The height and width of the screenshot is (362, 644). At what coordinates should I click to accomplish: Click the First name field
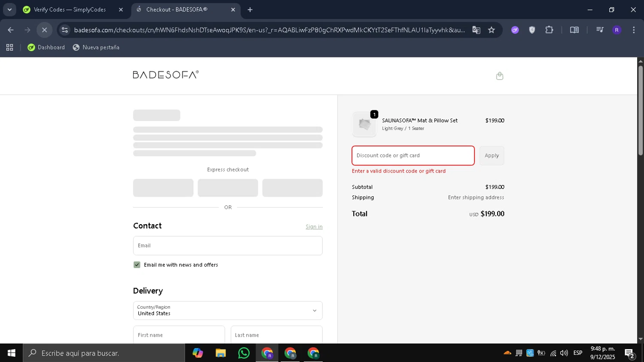click(x=179, y=335)
